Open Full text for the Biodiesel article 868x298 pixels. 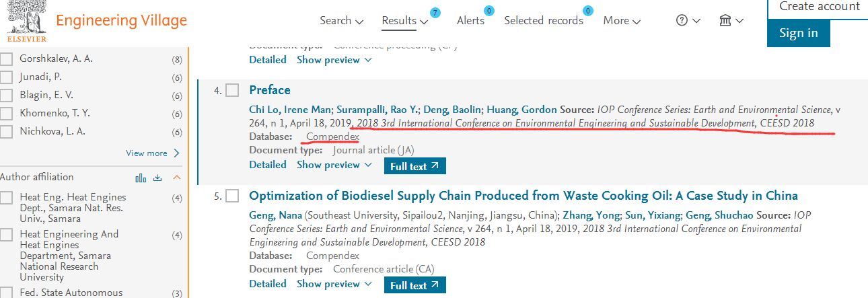coord(414,285)
